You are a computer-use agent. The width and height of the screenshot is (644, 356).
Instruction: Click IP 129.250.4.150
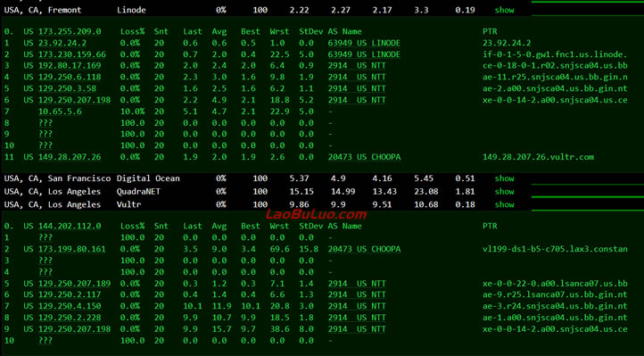click(70, 306)
